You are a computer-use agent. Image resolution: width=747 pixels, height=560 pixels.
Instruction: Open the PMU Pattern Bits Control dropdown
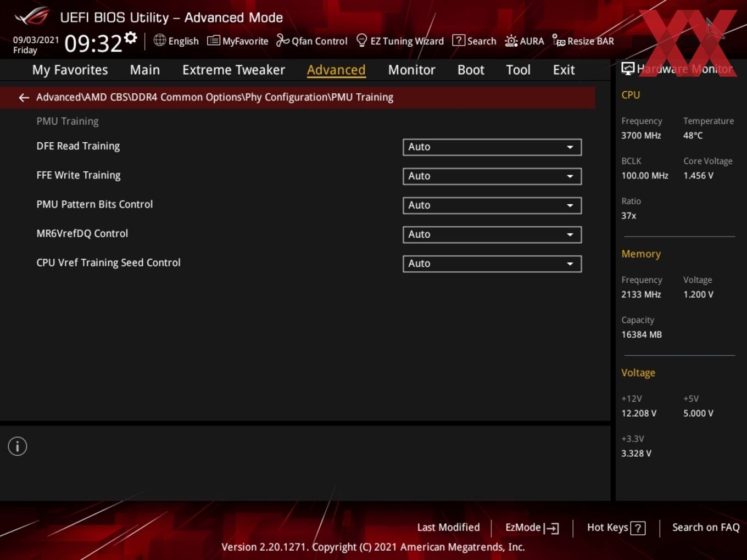coord(492,205)
